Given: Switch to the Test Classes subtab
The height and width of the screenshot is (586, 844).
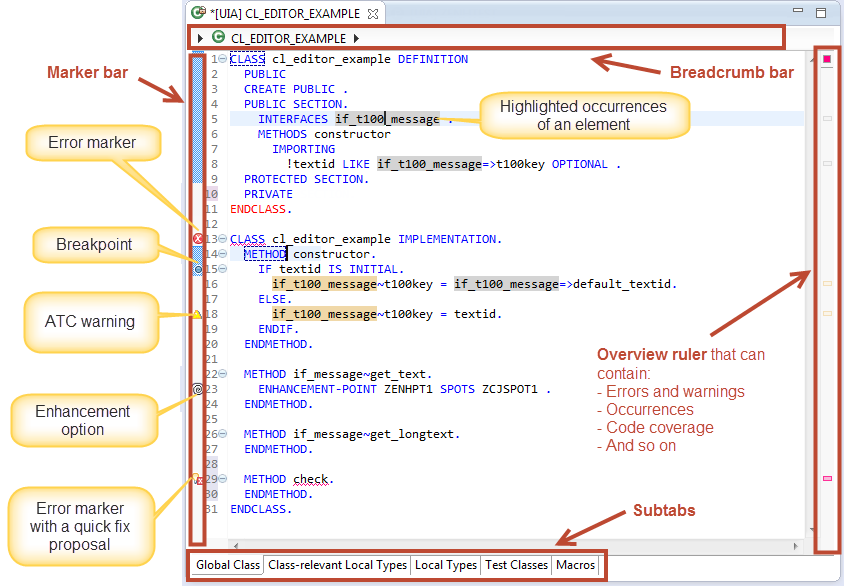Looking at the screenshot, I should [x=516, y=565].
